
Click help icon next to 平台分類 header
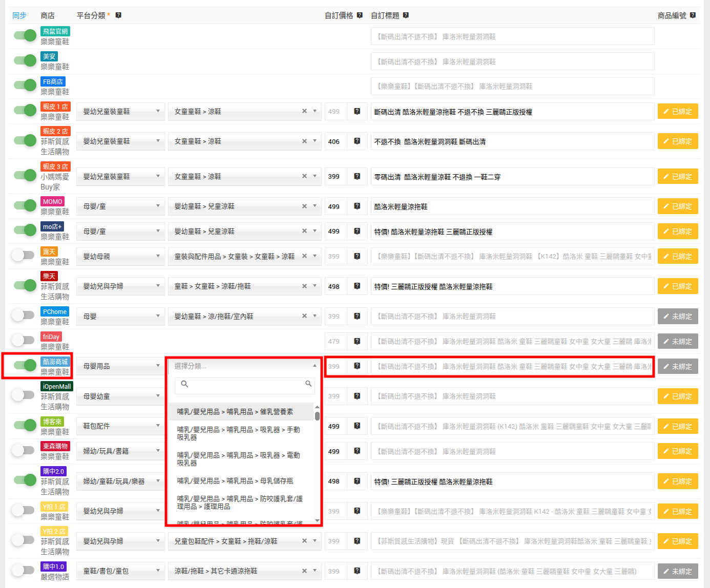click(118, 15)
